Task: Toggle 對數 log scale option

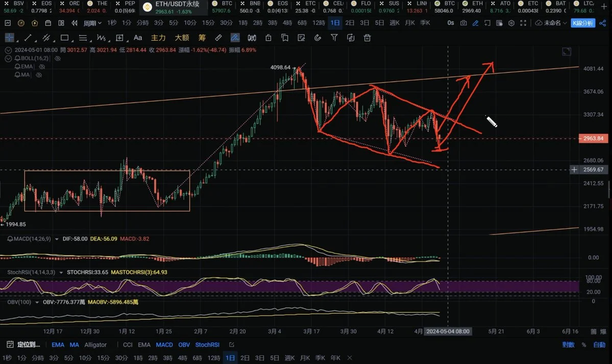Action: tap(568, 345)
